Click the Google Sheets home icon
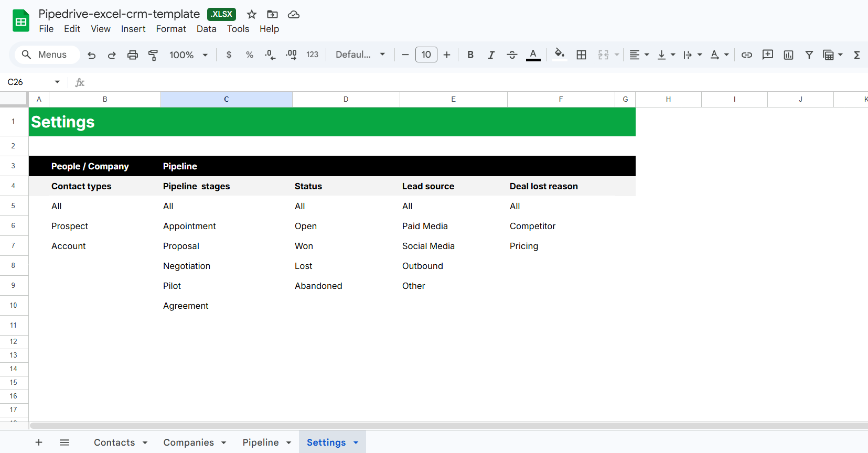868x453 pixels. [x=21, y=21]
